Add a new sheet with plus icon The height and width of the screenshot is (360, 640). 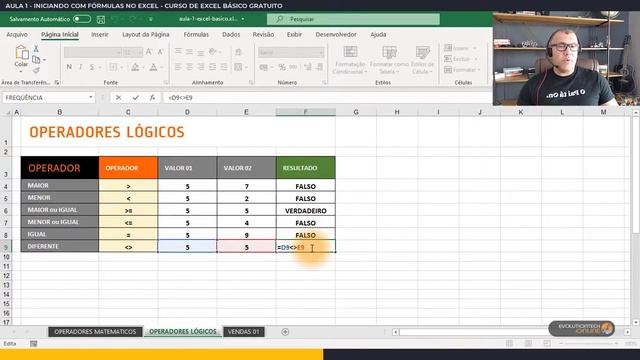[x=285, y=332]
